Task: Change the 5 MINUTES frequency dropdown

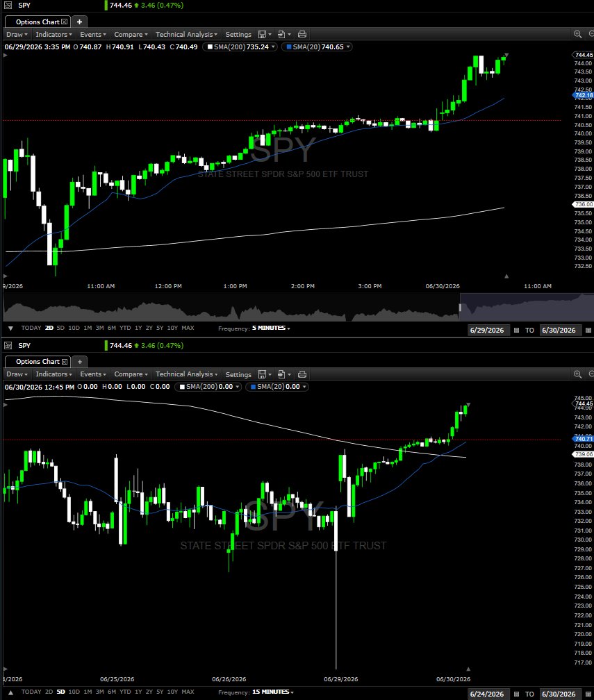Action: point(271,328)
